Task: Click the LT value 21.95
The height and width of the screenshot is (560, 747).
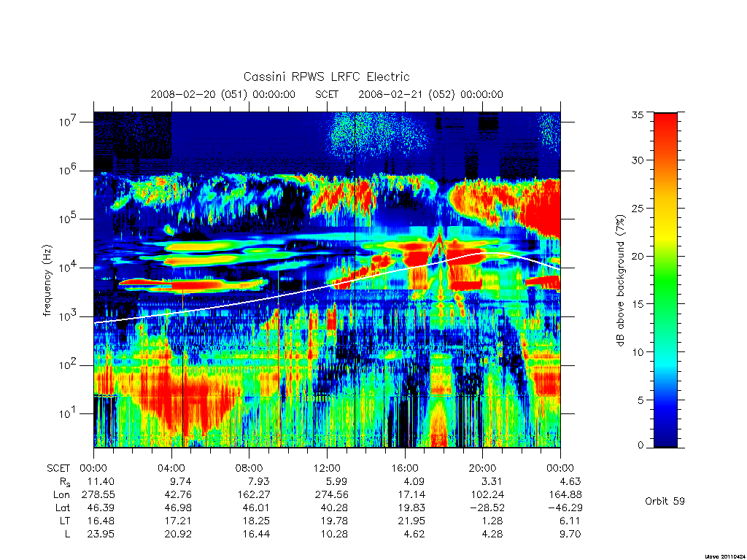Action: pyautogui.click(x=411, y=521)
